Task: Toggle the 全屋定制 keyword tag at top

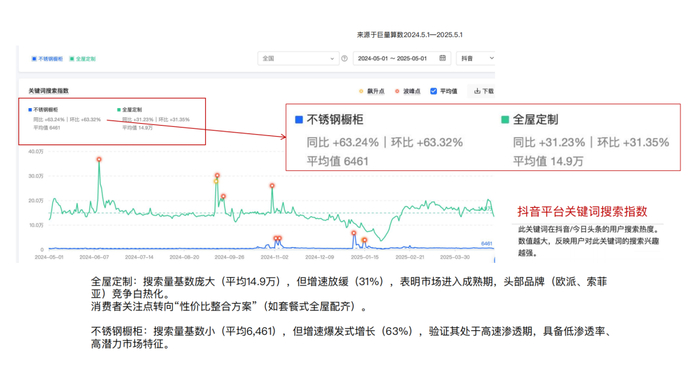Action: [x=82, y=59]
